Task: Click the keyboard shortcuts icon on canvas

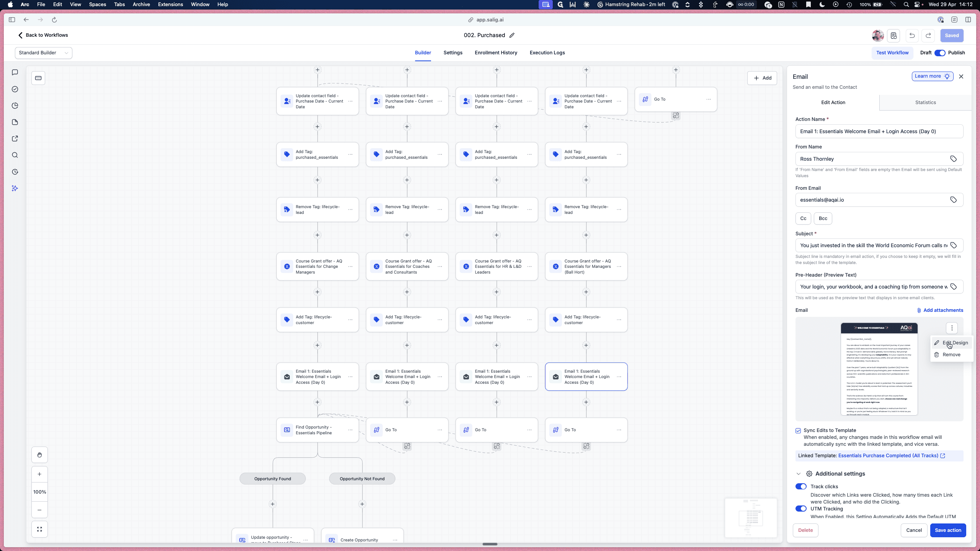Action: pos(38,78)
